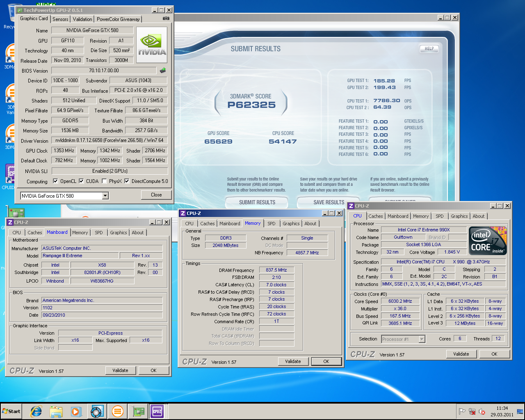Click the Z icon in CPU-Z Memory window title

(x=183, y=213)
